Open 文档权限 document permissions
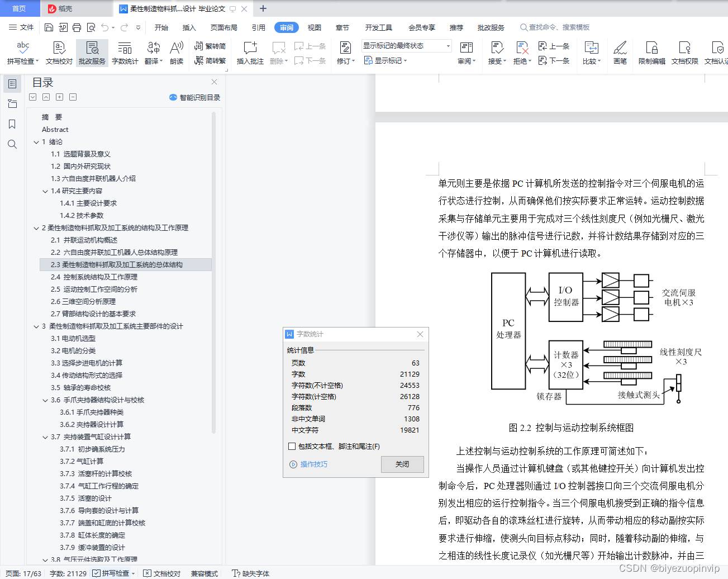Screen dimensions: 728x579 point(684,53)
